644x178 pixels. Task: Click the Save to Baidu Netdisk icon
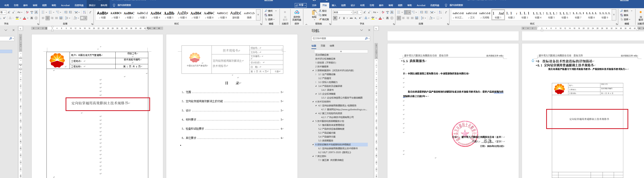[x=297, y=15]
